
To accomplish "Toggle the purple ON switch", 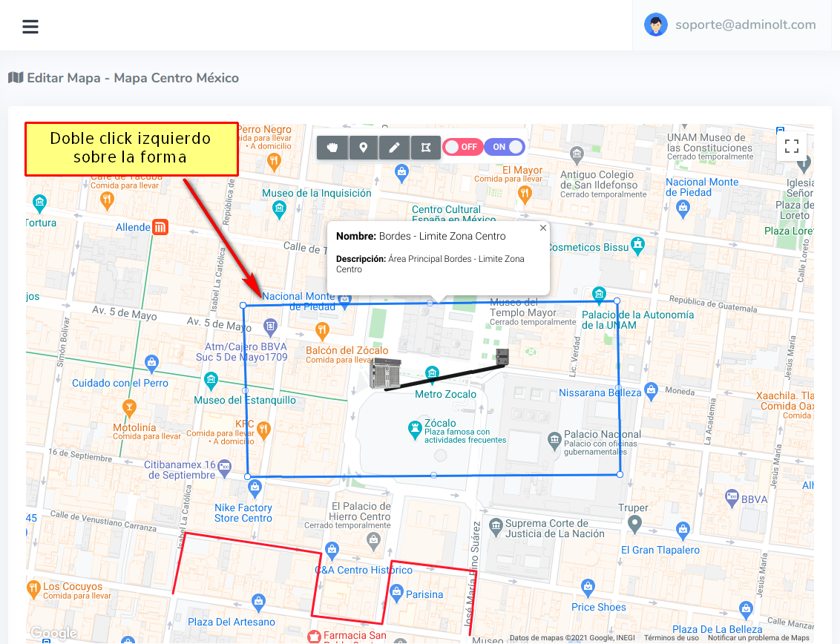I will pos(505,147).
